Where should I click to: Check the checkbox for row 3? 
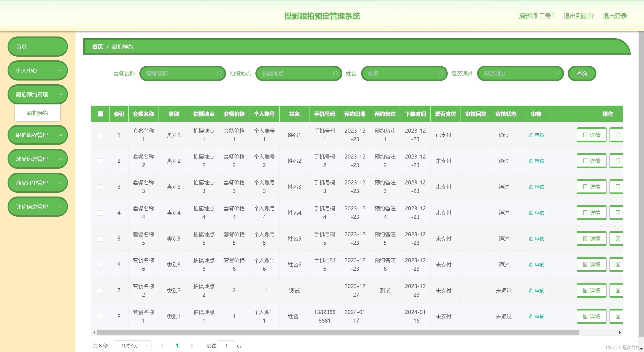[x=100, y=187]
